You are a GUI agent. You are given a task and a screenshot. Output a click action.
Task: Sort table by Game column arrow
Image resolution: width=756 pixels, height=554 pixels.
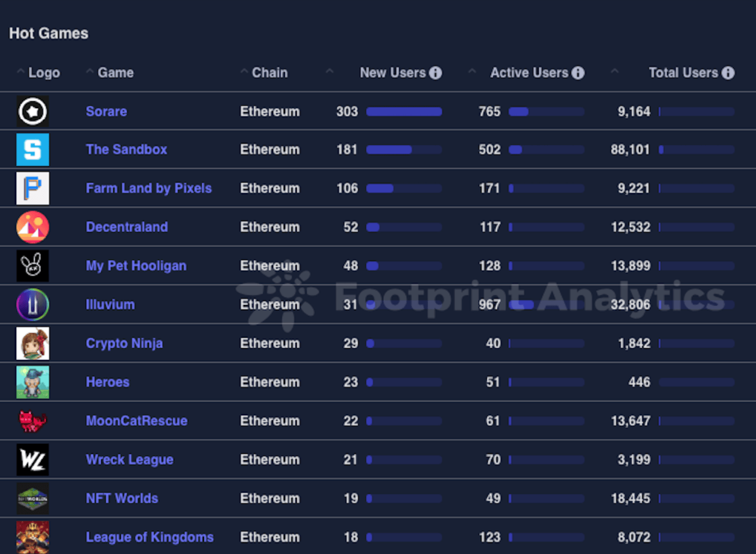[x=90, y=71]
